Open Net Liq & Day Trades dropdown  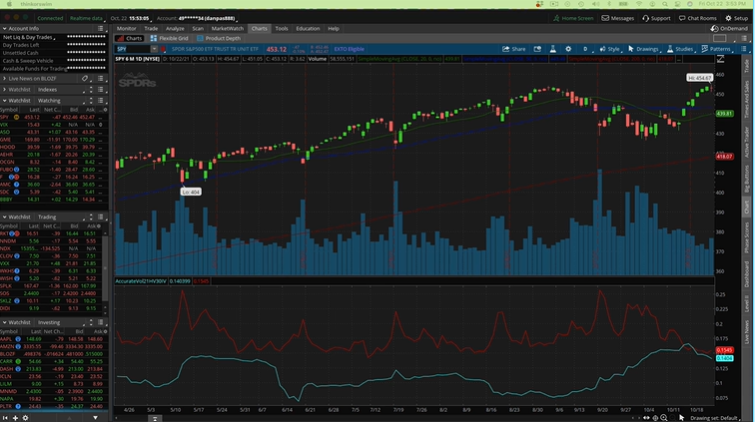[29, 37]
